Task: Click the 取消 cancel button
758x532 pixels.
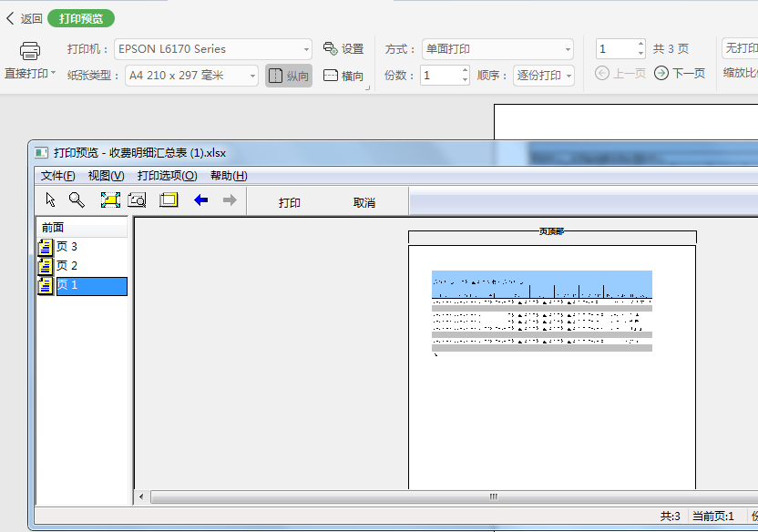Action: click(x=364, y=203)
